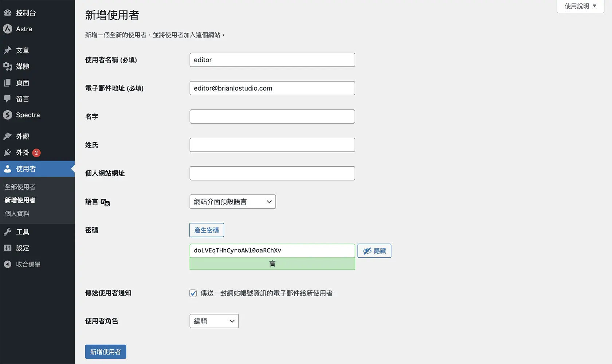Hide the password with the 隱藏 button
Image resolution: width=612 pixels, height=364 pixels.
[x=374, y=251]
